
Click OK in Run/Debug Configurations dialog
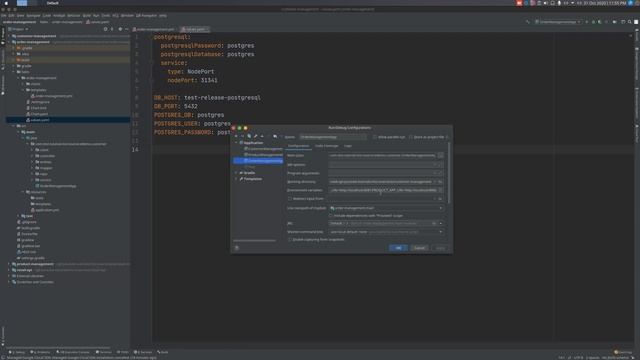[398, 248]
